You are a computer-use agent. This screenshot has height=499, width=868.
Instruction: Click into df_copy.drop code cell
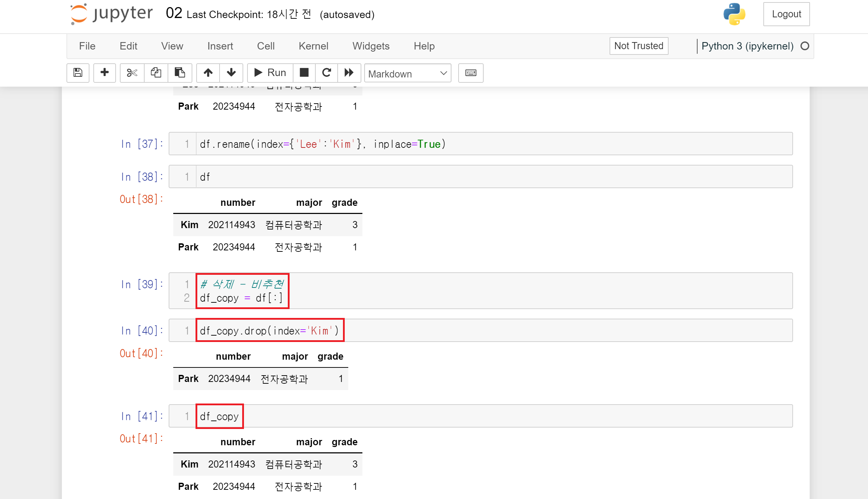point(495,331)
